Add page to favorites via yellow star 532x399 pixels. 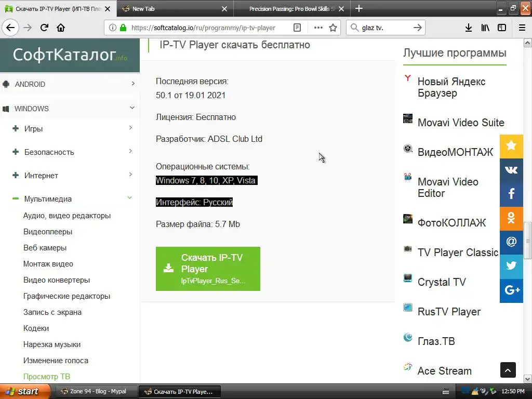[511, 146]
